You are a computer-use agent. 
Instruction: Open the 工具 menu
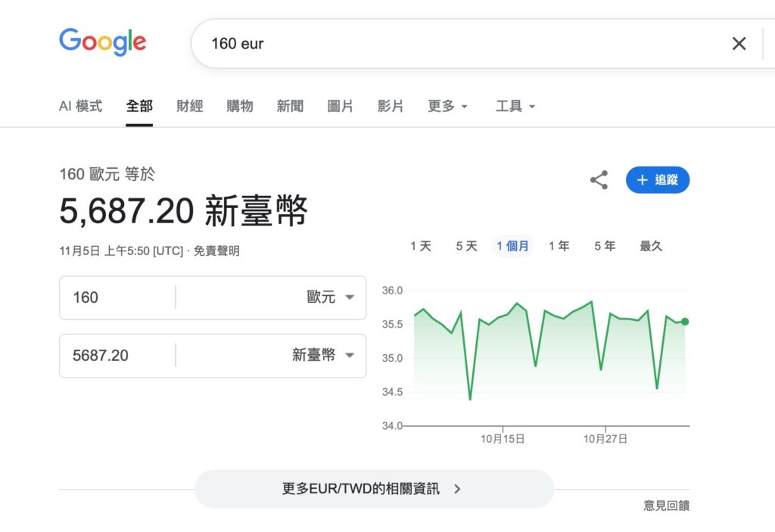pyautogui.click(x=515, y=106)
